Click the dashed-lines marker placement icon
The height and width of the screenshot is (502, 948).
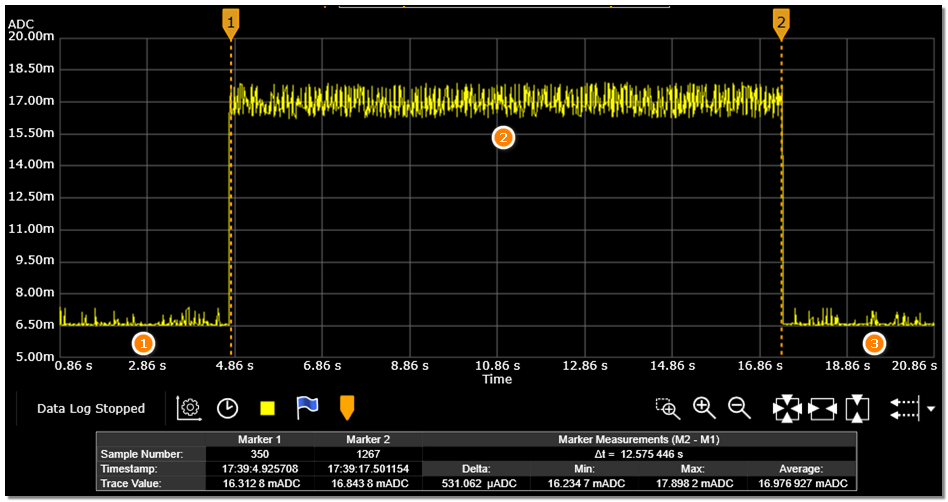coord(904,409)
